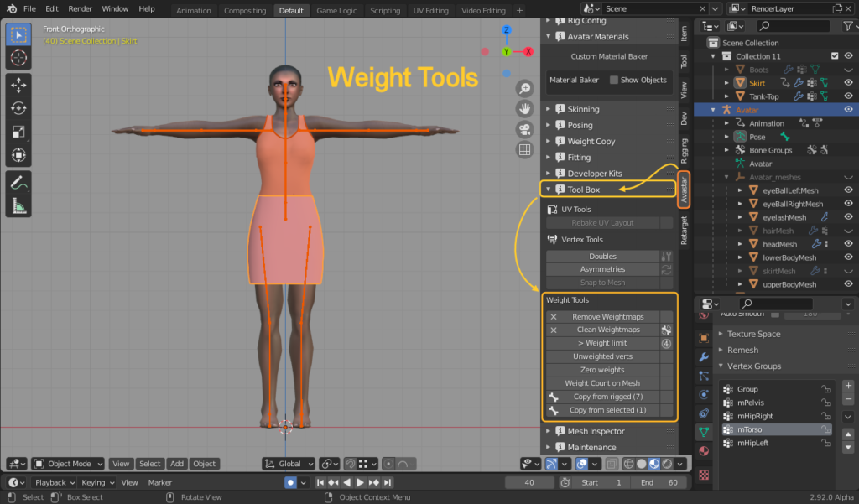Enable the Collection 11 checkbox in the Outliner
The width and height of the screenshot is (859, 504).
pyautogui.click(x=833, y=56)
